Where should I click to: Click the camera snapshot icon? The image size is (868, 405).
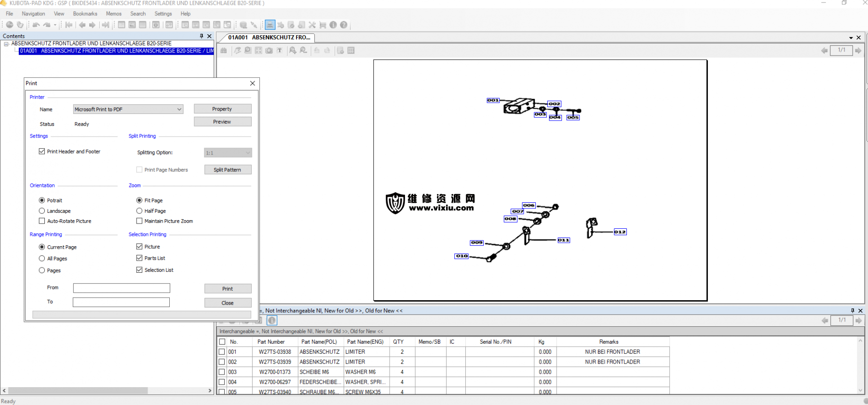[x=269, y=50]
